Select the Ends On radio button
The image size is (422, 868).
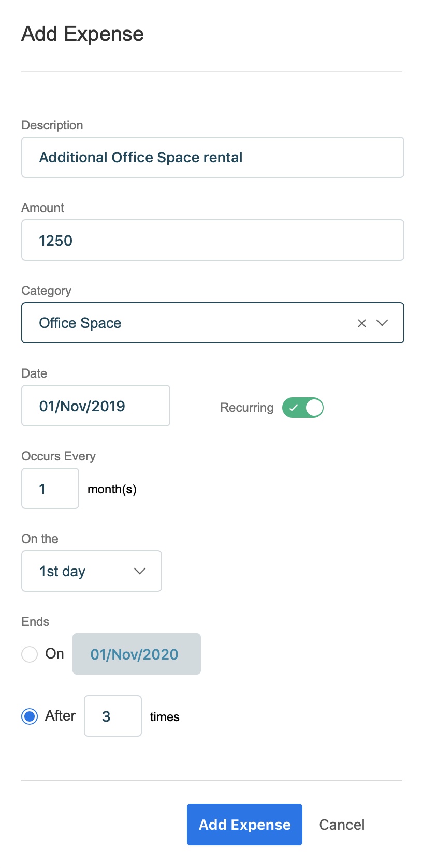[x=30, y=654]
